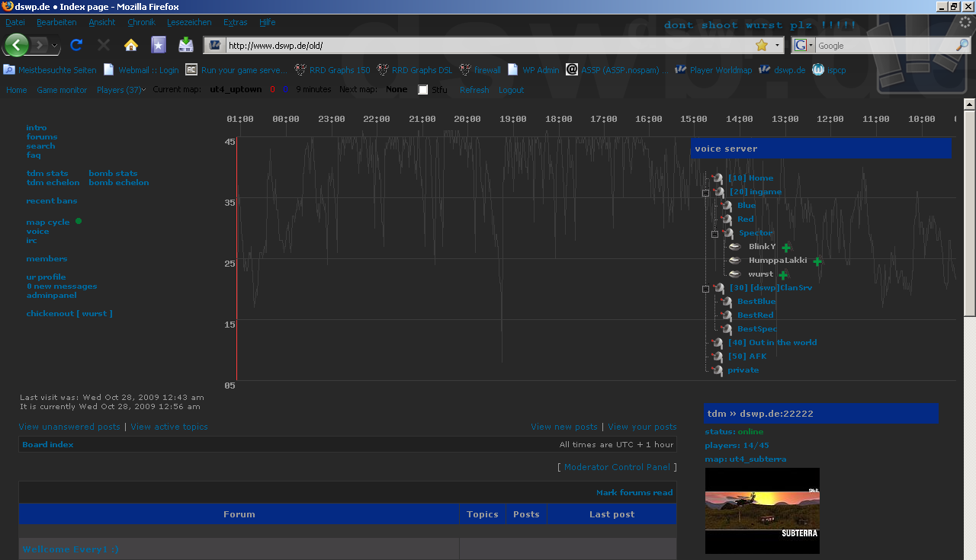Click the Subterra map thumbnail
Image resolution: width=976 pixels, height=560 pixels.
762,510
